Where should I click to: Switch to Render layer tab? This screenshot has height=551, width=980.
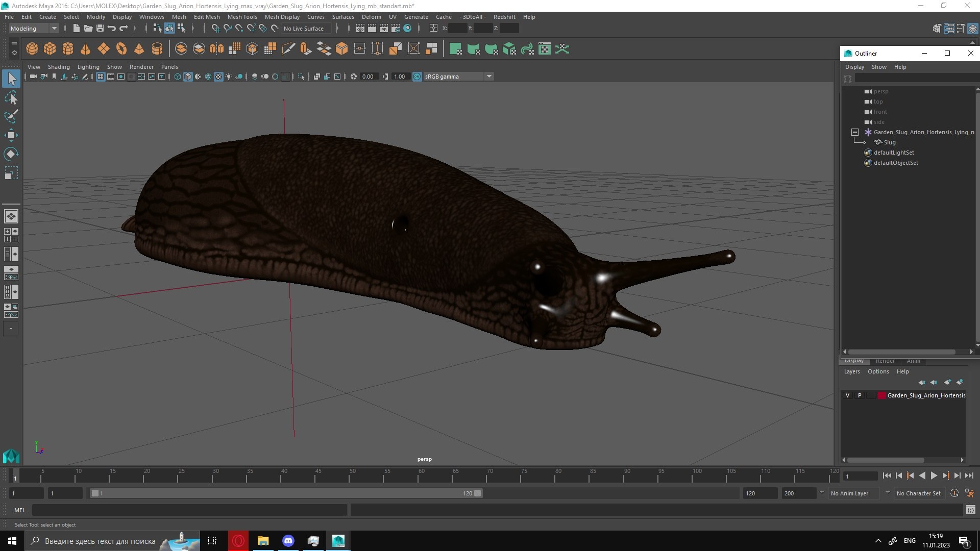point(885,361)
